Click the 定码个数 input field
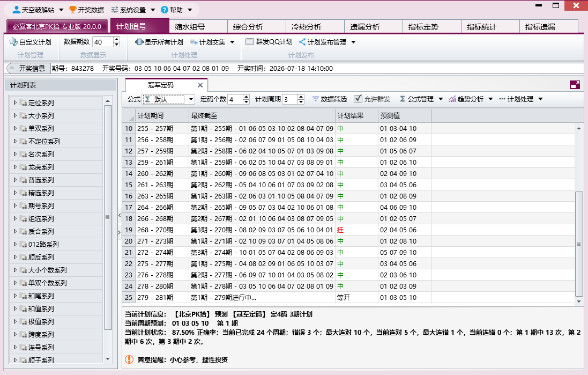The image size is (588, 375). [x=235, y=99]
